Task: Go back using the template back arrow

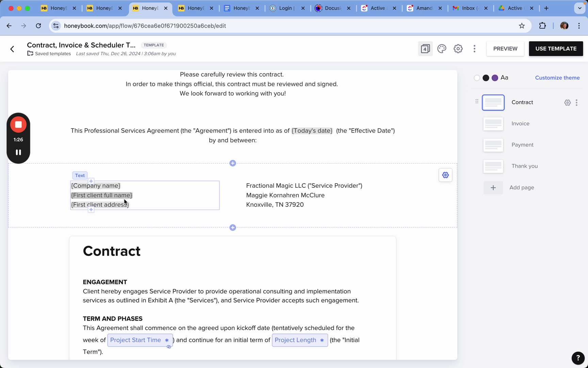Action: [x=12, y=49]
